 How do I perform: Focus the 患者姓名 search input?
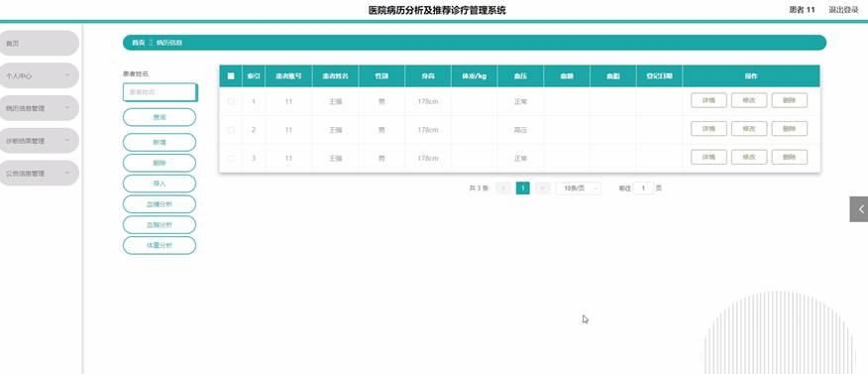[160, 92]
